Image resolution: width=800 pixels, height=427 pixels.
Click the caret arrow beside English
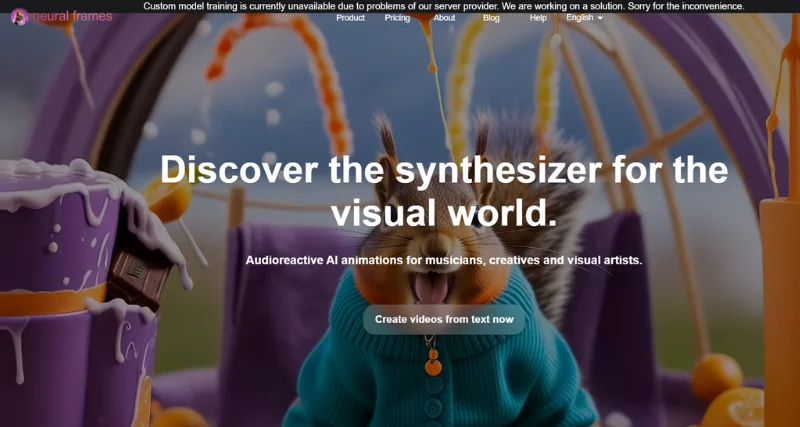point(600,18)
